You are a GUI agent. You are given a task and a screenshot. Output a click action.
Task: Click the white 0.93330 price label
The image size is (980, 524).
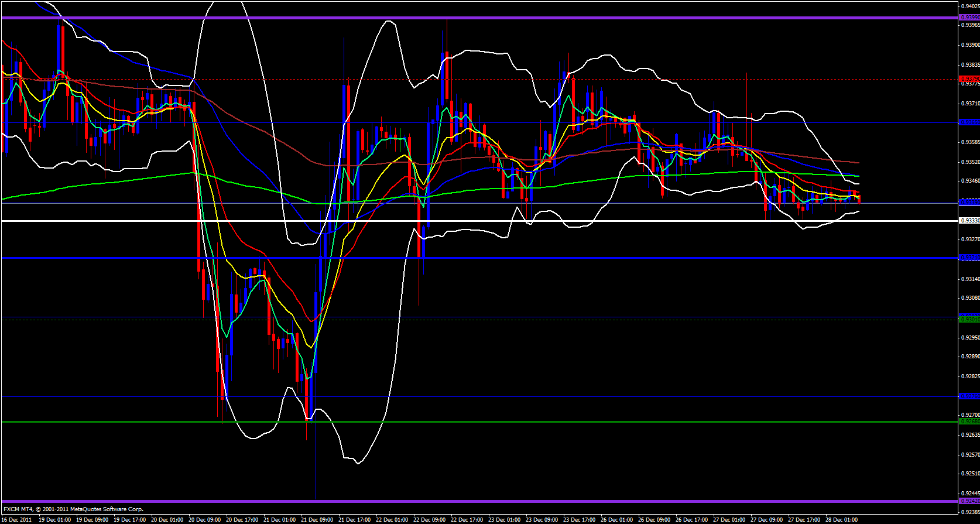pos(969,221)
